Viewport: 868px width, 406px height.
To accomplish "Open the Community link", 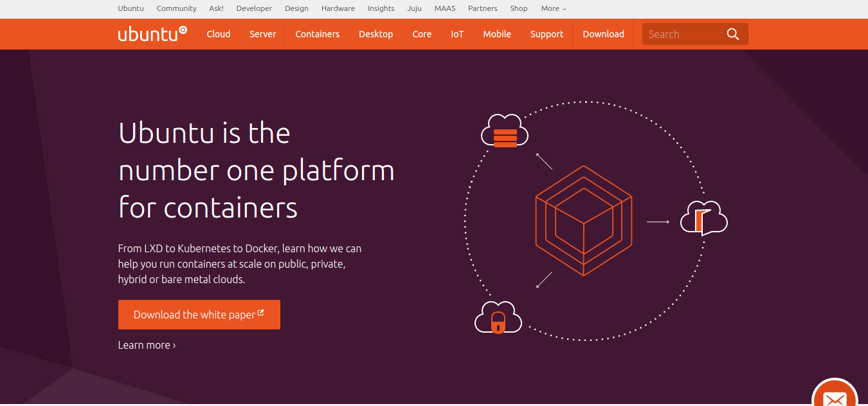I will 177,8.
